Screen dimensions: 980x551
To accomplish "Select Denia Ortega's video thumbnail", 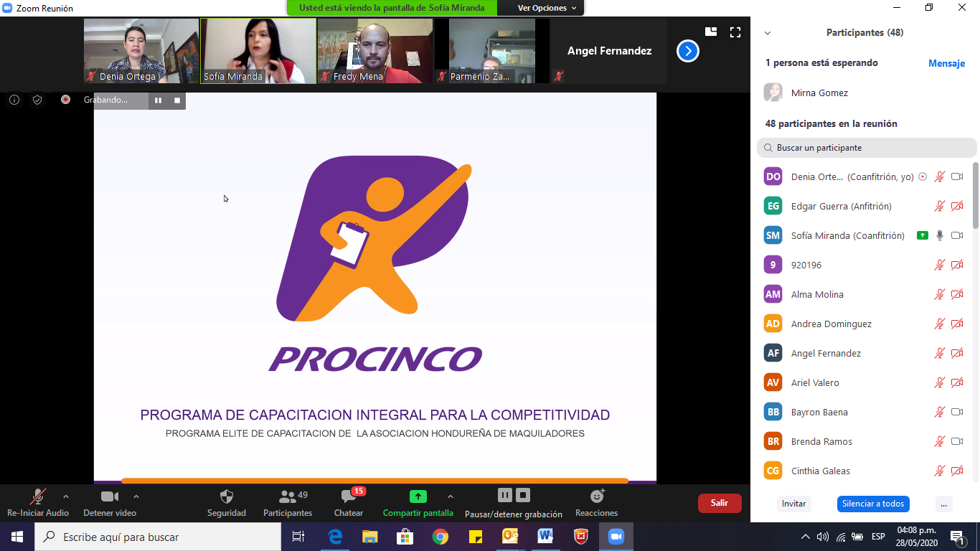I will pyautogui.click(x=141, y=51).
